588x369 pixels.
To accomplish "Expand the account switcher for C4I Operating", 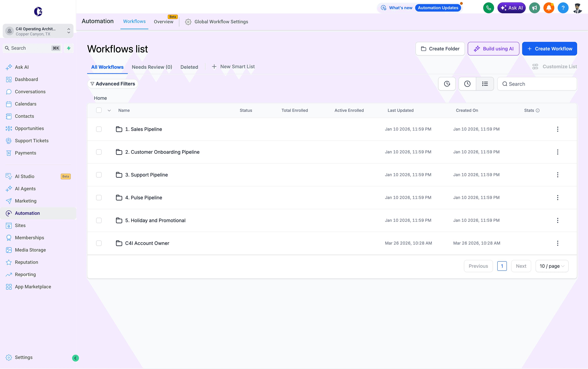I will (38, 31).
